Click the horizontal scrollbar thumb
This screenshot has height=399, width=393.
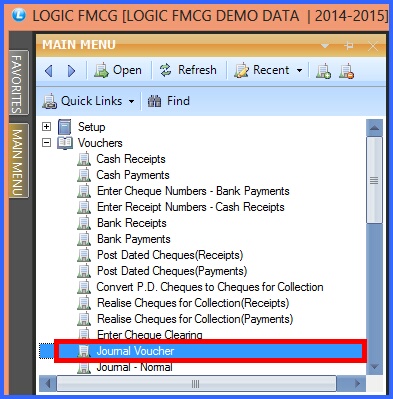196,383
